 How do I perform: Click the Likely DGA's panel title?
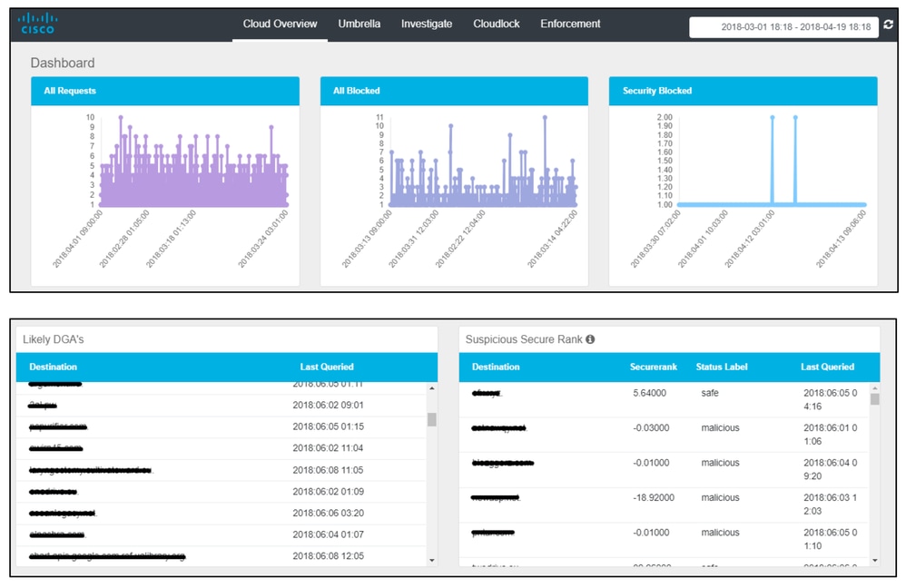[54, 339]
